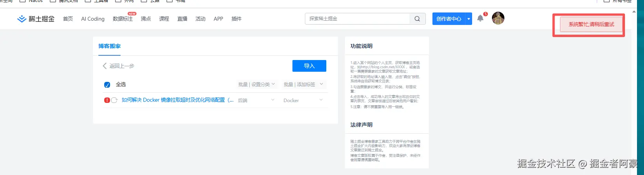The height and width of the screenshot is (175, 644).
Task: Click the 系统繁忙,请稍后重试 error toast
Action: [x=591, y=24]
